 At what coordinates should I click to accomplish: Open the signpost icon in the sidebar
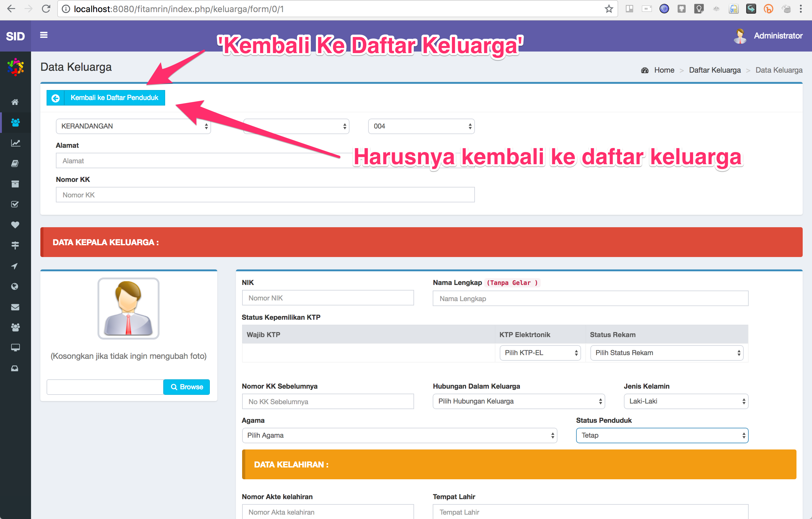[x=15, y=245]
